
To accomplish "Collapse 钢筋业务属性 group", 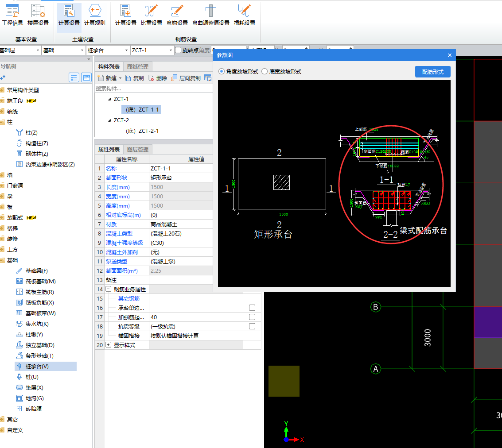I will 109,289.
